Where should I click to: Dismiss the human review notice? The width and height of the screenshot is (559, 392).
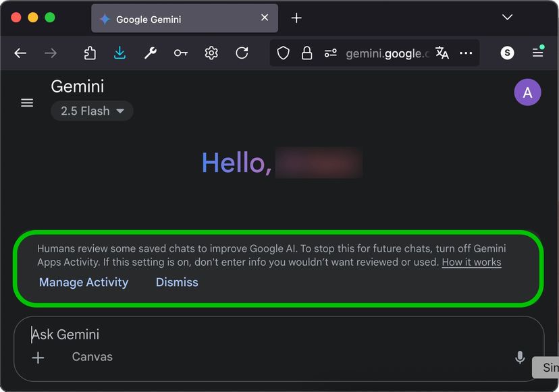point(177,282)
